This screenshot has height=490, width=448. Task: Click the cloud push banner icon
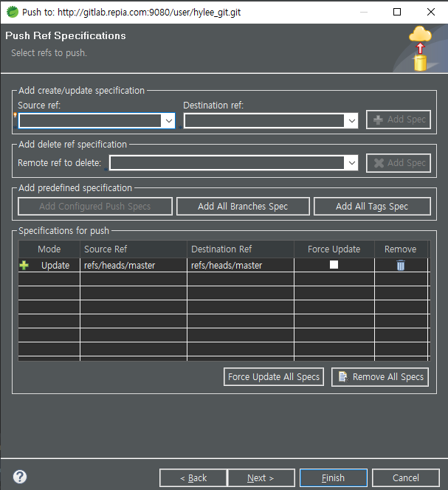coord(420,48)
